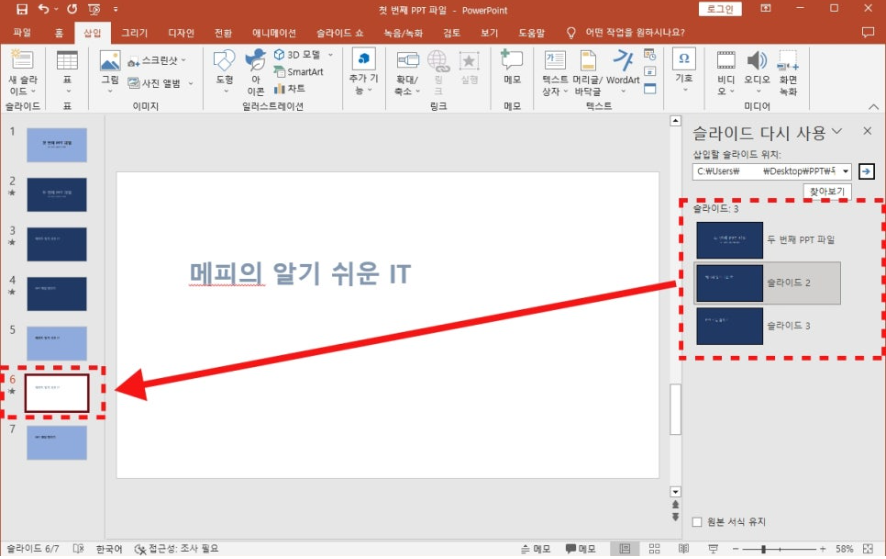Viewport: 886px width, 559px height.
Task: Insert icons (아이콘)
Action: (255, 73)
